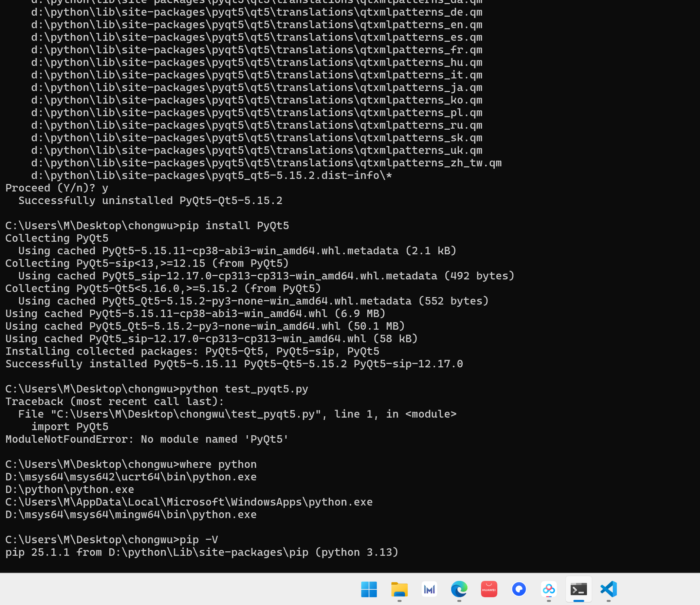Click the ModuleNotFoundError message line
This screenshot has width=700, height=605.
(x=147, y=439)
